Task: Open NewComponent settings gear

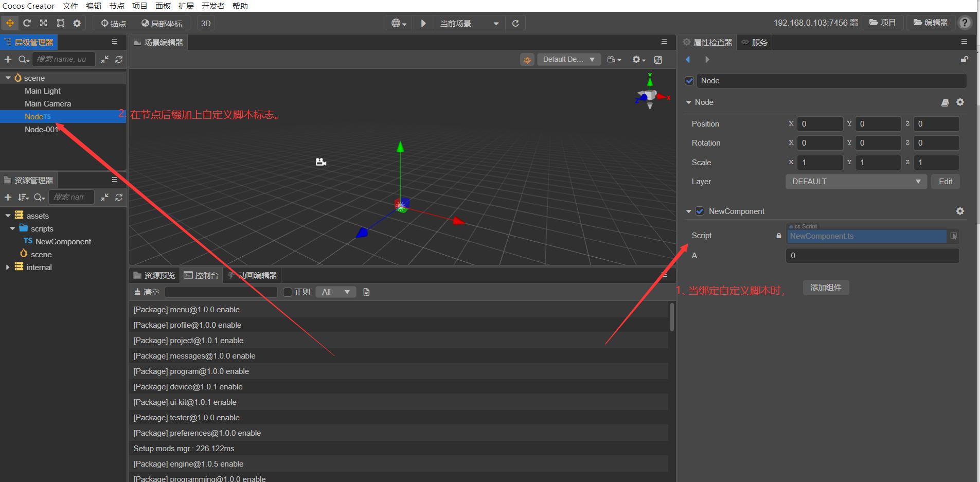Action: tap(959, 211)
